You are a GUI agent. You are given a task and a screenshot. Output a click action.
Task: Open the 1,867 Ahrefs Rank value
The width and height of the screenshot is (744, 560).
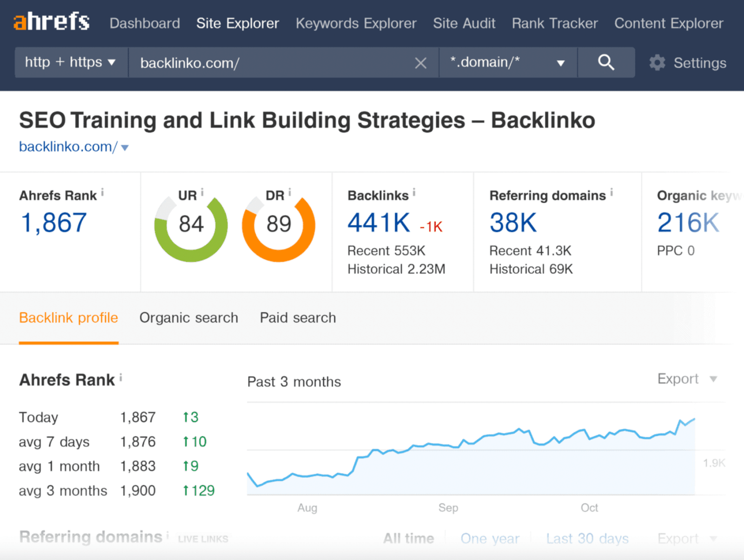click(x=53, y=223)
